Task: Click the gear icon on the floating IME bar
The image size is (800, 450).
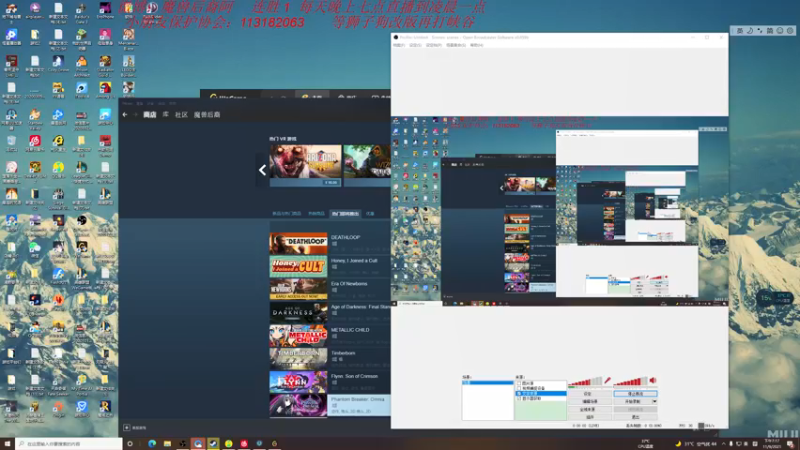Action: tap(790, 31)
